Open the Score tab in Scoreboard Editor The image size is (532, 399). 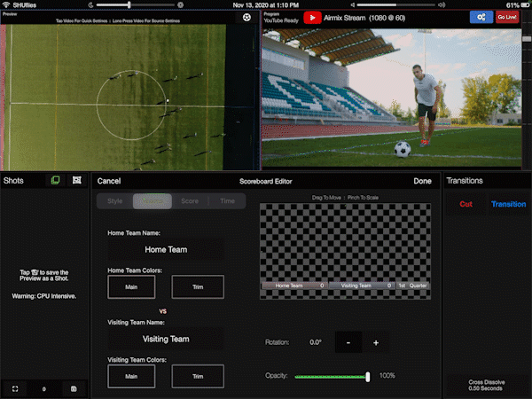click(x=190, y=201)
